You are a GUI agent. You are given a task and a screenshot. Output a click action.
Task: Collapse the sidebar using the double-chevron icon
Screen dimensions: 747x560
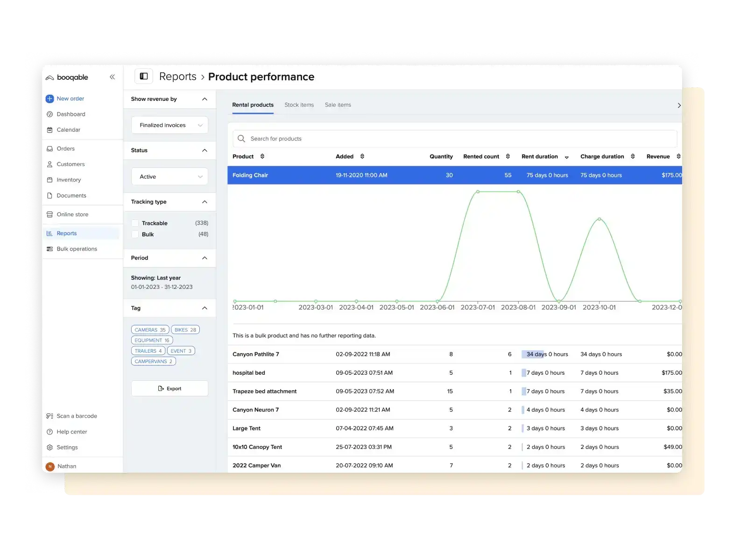tap(112, 77)
